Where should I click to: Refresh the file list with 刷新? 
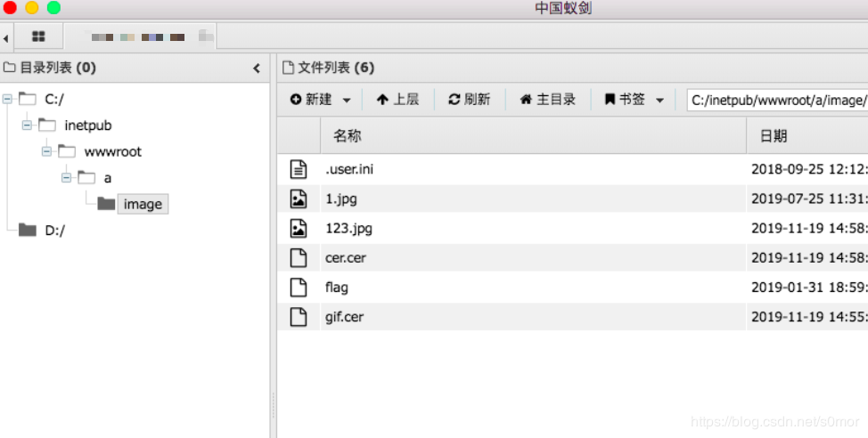[470, 100]
